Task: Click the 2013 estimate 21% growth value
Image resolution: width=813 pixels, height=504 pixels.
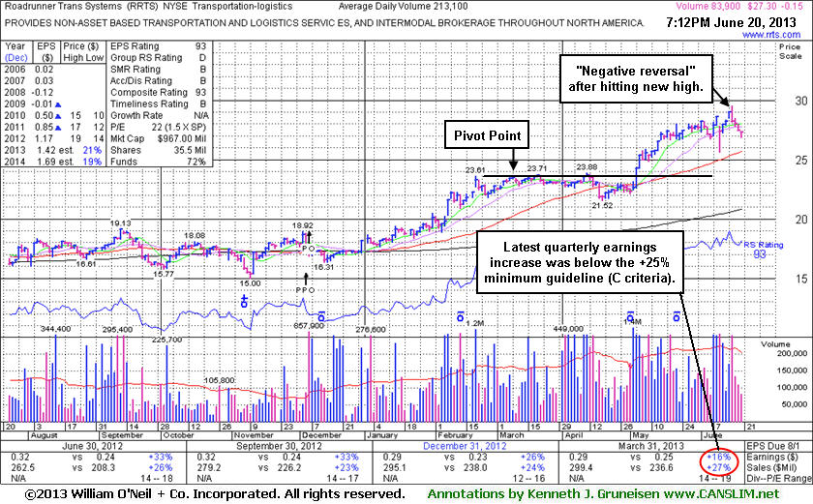Action: (92, 150)
